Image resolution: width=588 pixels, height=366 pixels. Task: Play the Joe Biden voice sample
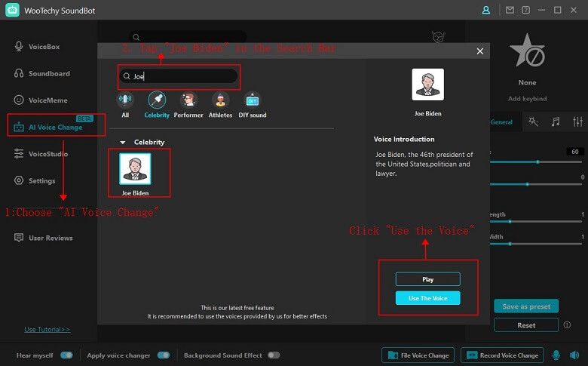tap(427, 279)
